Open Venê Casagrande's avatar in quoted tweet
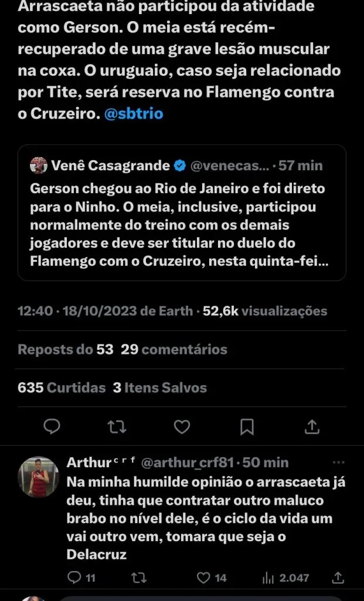Image resolution: width=364 pixels, height=601 pixels. (38, 166)
